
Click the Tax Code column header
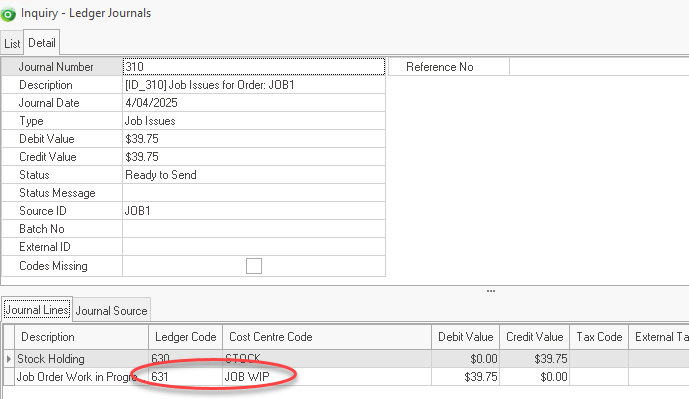(599, 337)
